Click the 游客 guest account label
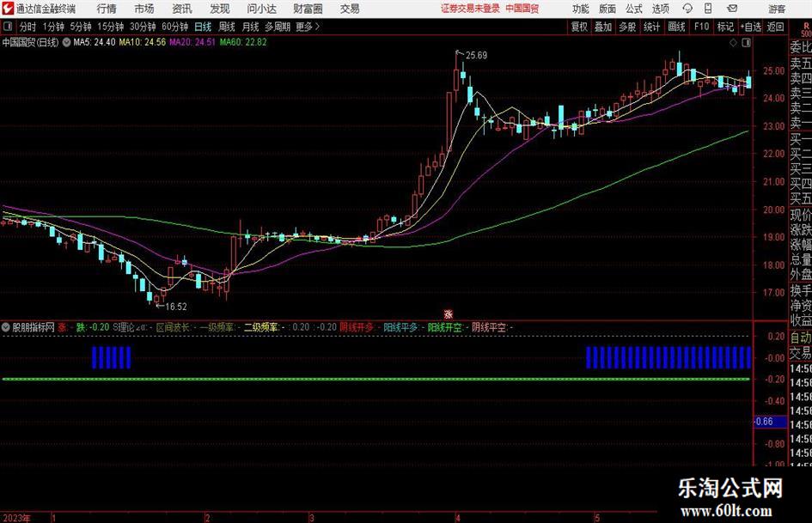Viewport: 812px width, 523px height. [776, 9]
